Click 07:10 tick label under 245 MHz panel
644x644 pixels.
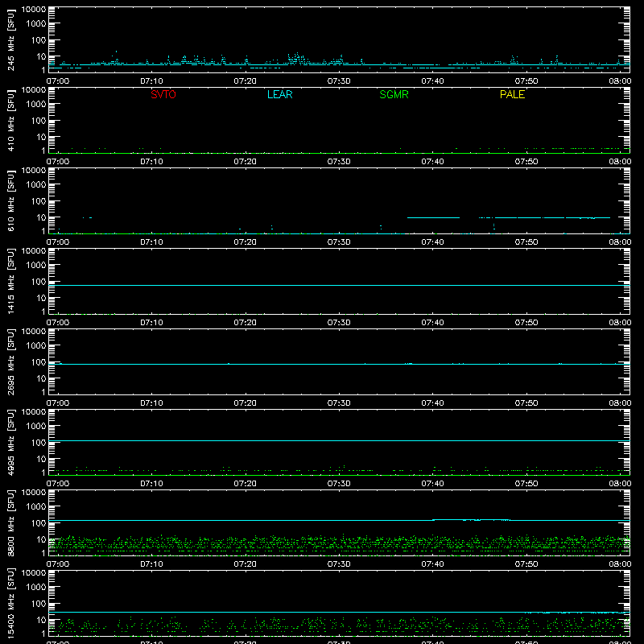coord(151,81)
